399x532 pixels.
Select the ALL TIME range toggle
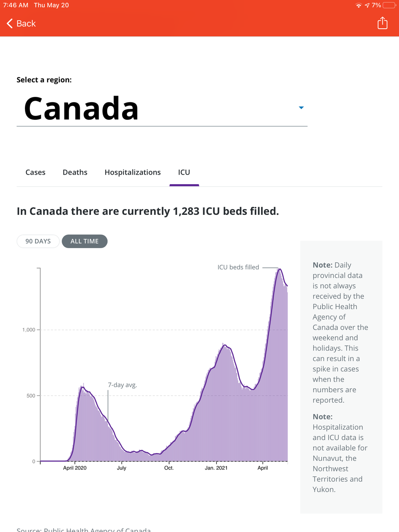pos(84,241)
